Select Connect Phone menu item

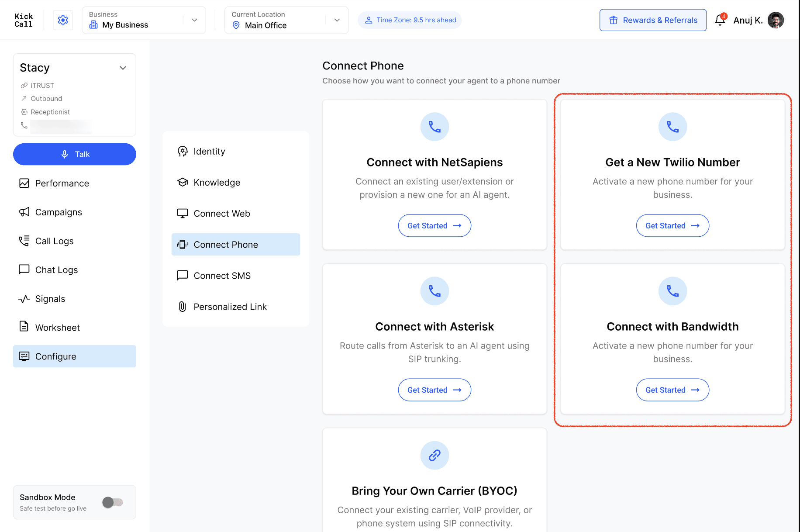pyautogui.click(x=236, y=245)
